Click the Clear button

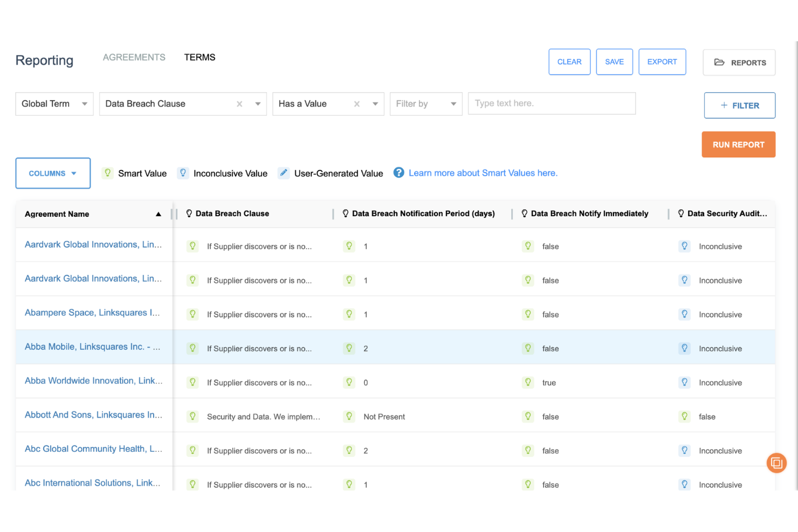[569, 62]
